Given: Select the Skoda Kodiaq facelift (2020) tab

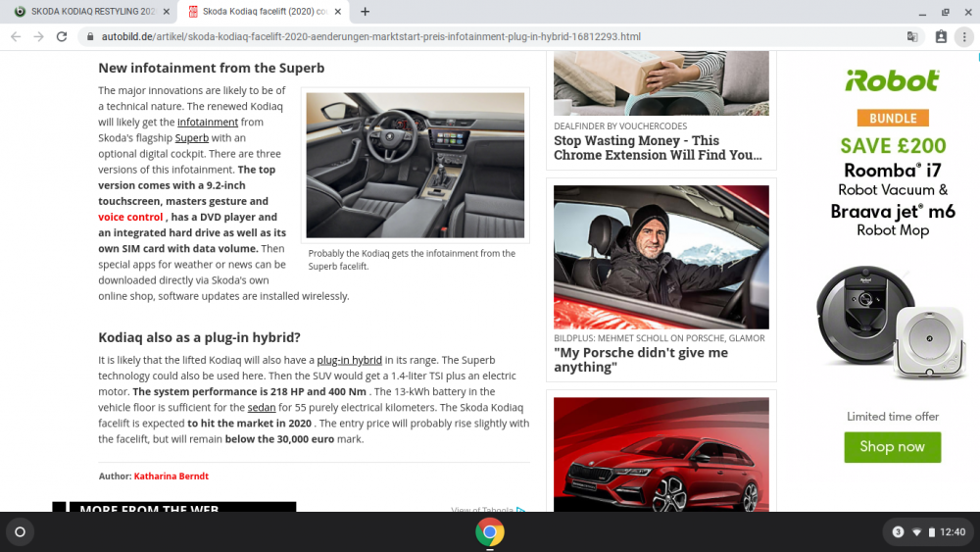Looking at the screenshot, I should [264, 11].
